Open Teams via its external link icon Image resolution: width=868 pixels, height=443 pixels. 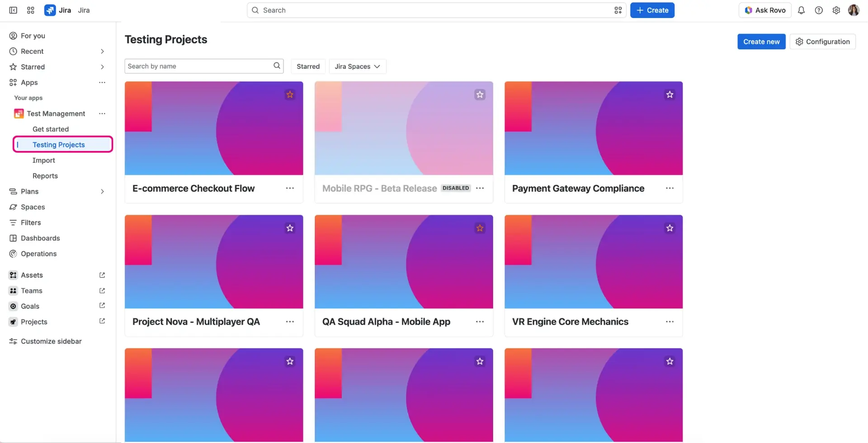tap(102, 291)
